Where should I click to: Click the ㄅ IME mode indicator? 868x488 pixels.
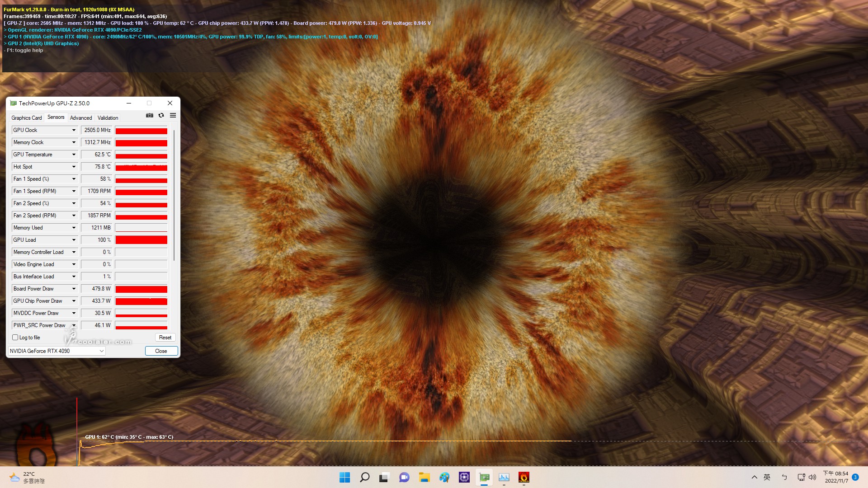point(784,477)
